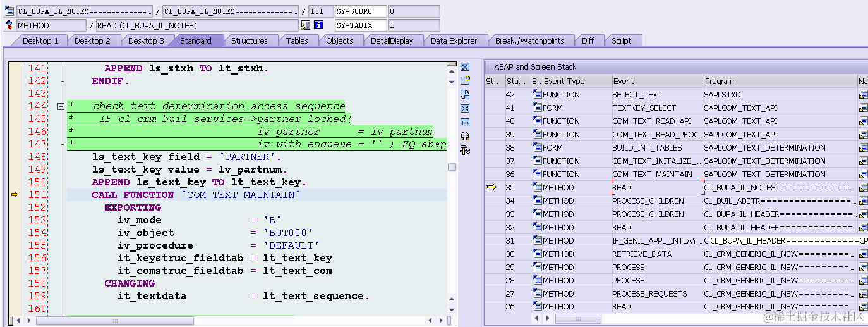The image size is (868, 327).
Task: Click the SY-SUBRC variable field
Action: point(361,11)
